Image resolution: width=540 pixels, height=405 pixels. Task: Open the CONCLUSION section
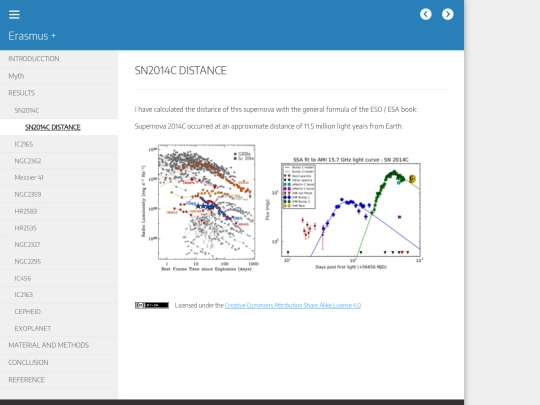point(59,363)
